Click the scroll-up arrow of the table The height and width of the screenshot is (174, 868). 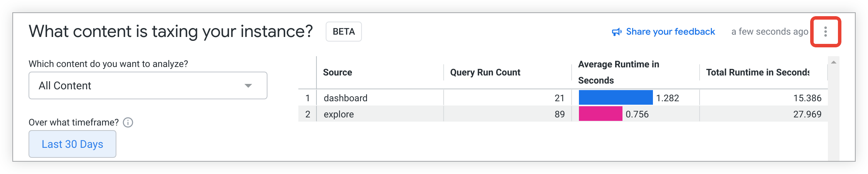(833, 62)
